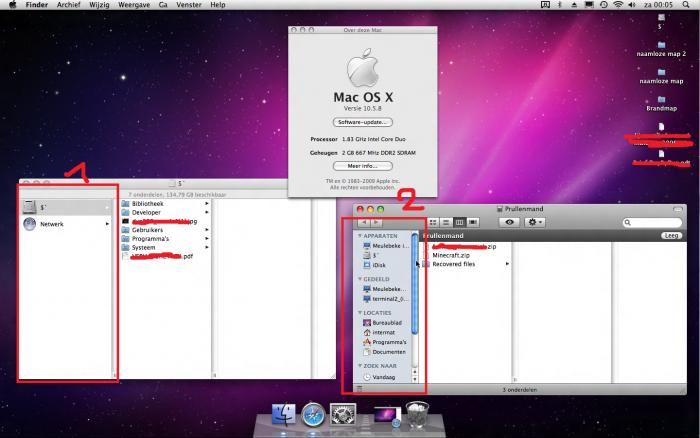Open the stack folder in the Dock
700x438 pixels.
coord(387,416)
